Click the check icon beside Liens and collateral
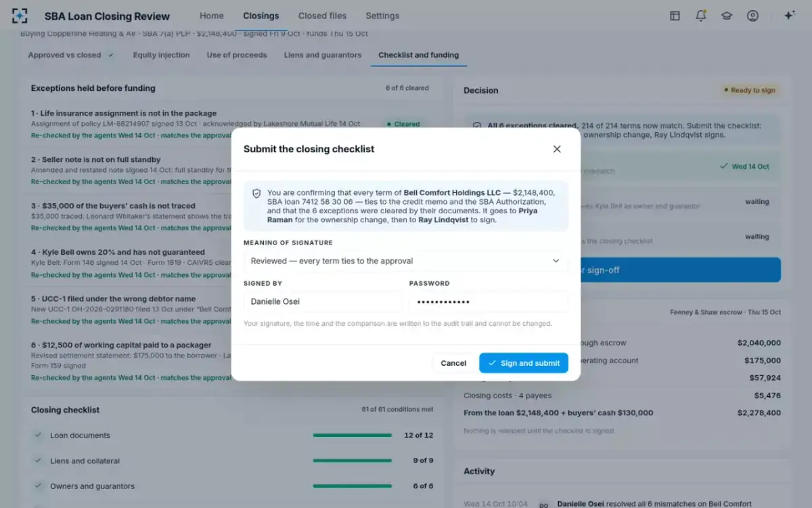Image resolution: width=812 pixels, height=508 pixels. click(38, 461)
